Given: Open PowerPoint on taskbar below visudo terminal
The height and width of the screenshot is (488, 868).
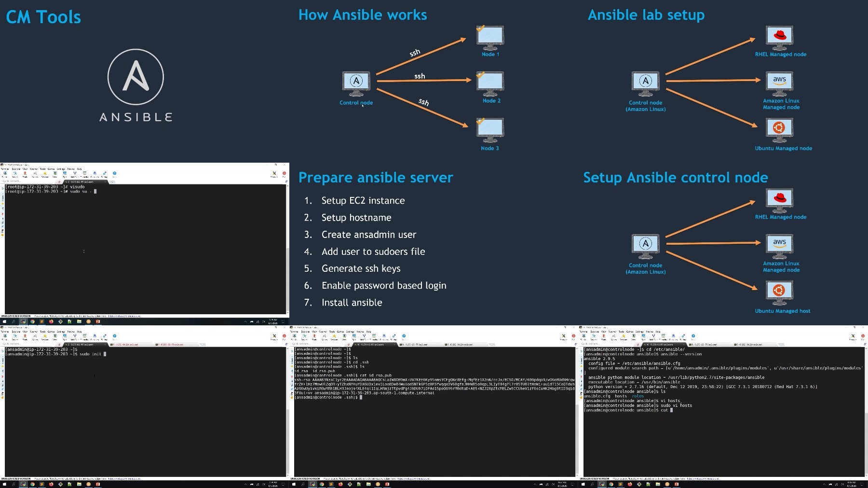Looking at the screenshot, I should (97, 321).
